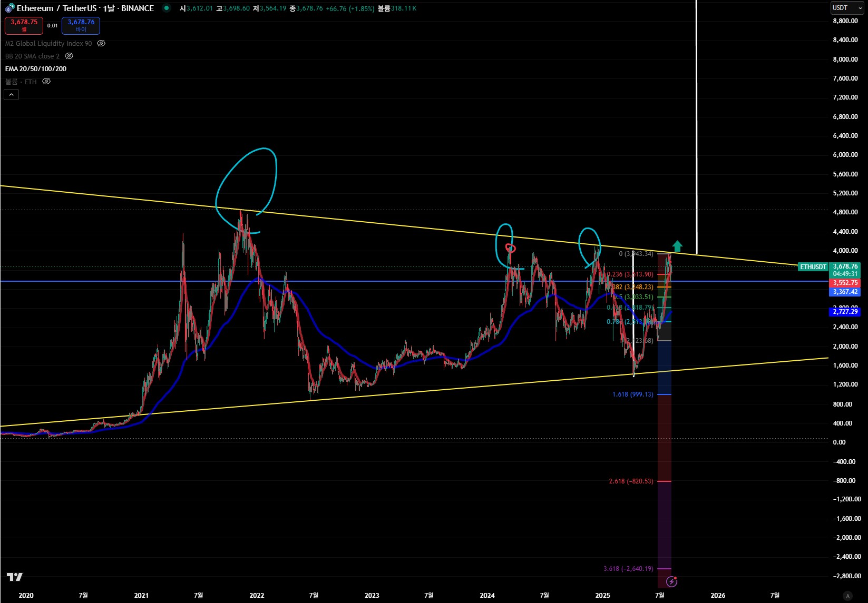868x603 pixels.
Task: Open the TradingView logo
Action: pyautogui.click(x=15, y=577)
